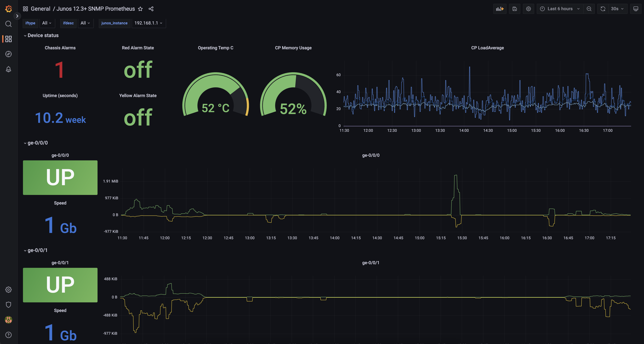Open Alerting bell in sidebar

[x=8, y=69]
